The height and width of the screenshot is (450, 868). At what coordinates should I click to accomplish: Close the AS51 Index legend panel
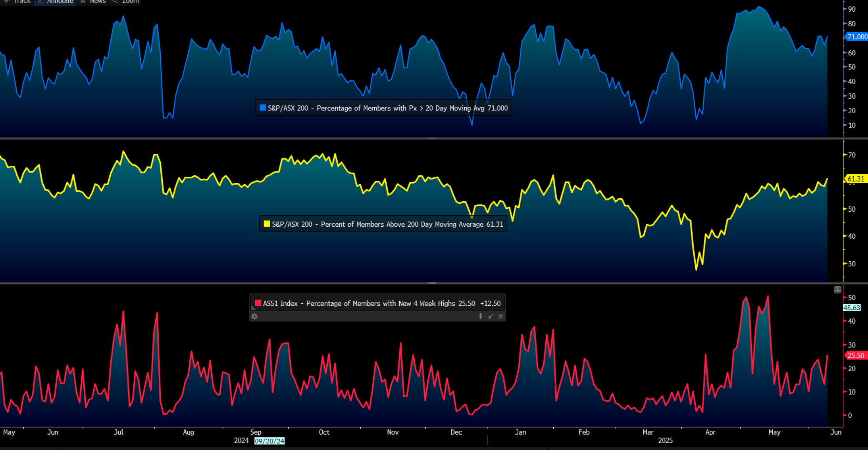[x=500, y=317]
